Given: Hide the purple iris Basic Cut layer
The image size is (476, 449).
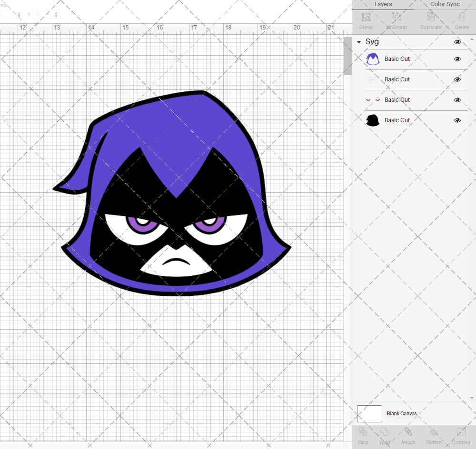Looking at the screenshot, I should (457, 100).
